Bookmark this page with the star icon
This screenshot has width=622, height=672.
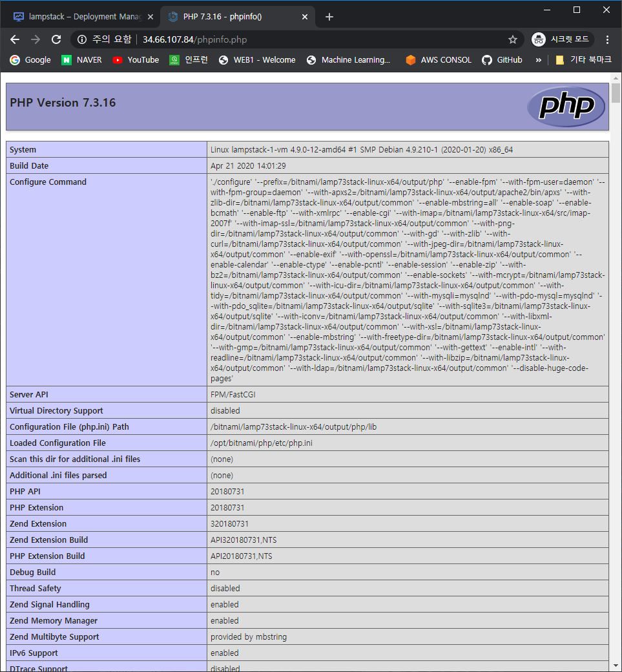(512, 40)
